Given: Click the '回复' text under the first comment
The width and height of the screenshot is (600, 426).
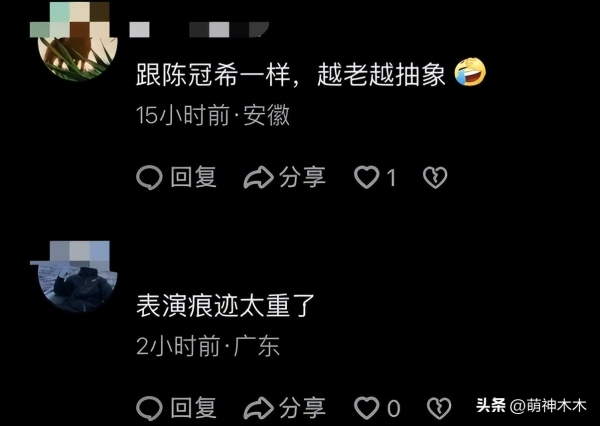Looking at the screenshot, I should (194, 177).
